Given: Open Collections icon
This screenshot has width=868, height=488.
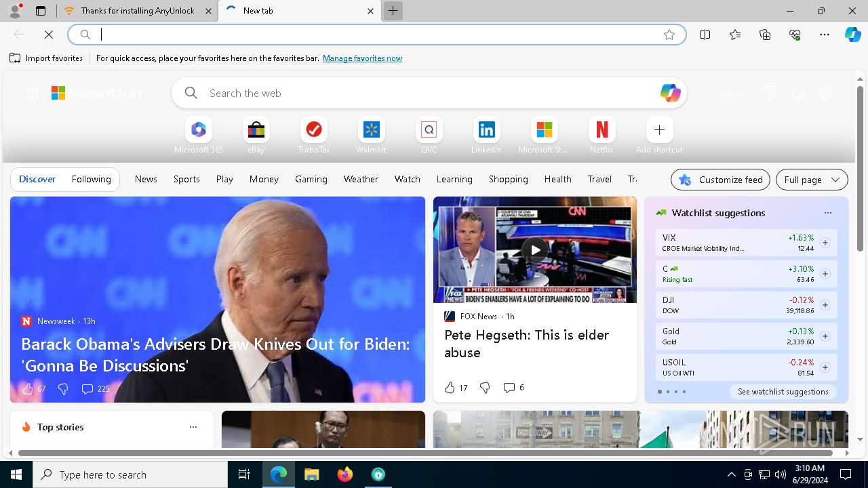Looking at the screenshot, I should coord(765,35).
